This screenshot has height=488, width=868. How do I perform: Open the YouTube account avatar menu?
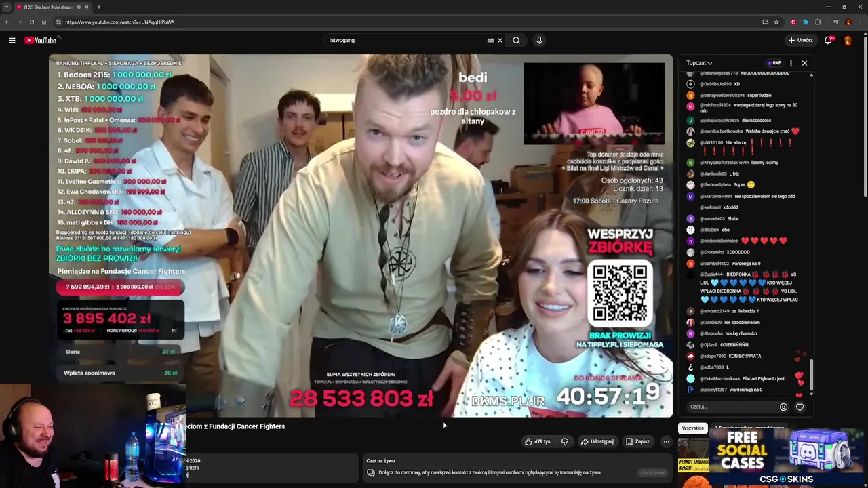click(848, 40)
